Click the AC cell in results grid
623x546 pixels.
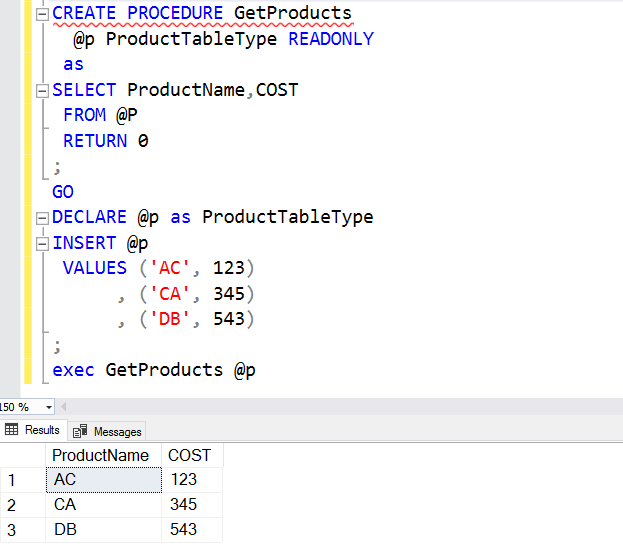tap(103, 480)
